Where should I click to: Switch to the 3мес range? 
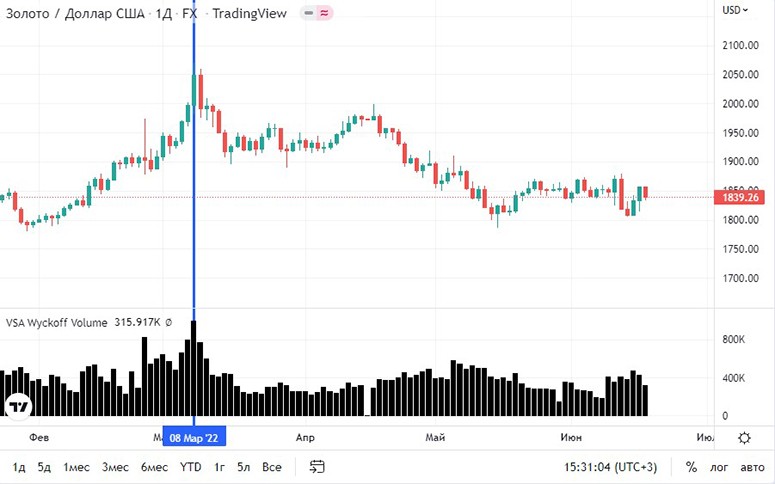115,467
